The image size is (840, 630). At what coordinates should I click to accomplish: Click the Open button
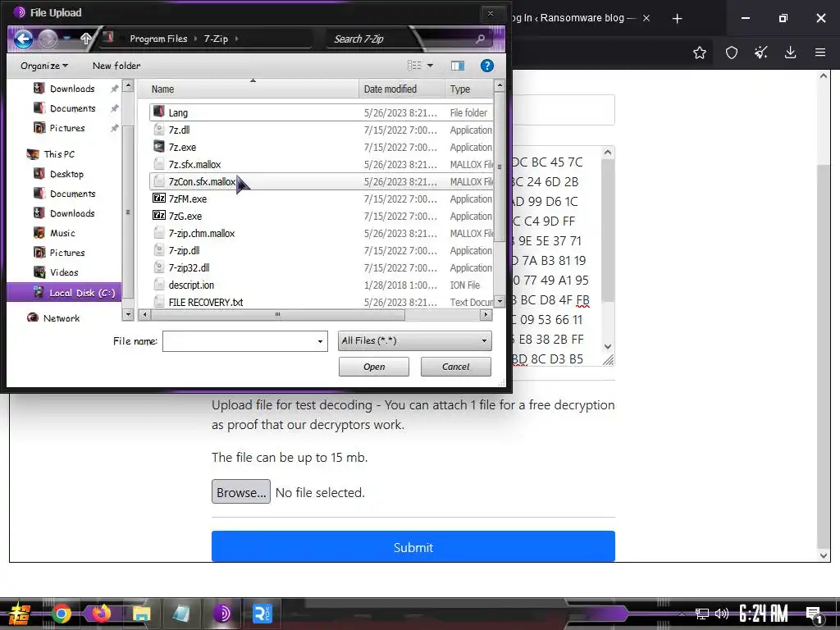coord(374,367)
